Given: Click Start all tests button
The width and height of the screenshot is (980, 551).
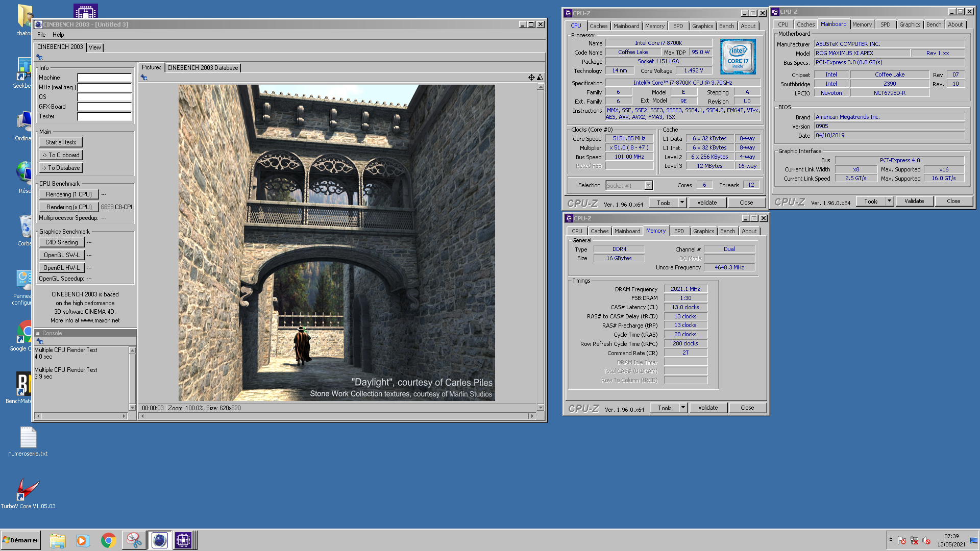Looking at the screenshot, I should (x=61, y=142).
